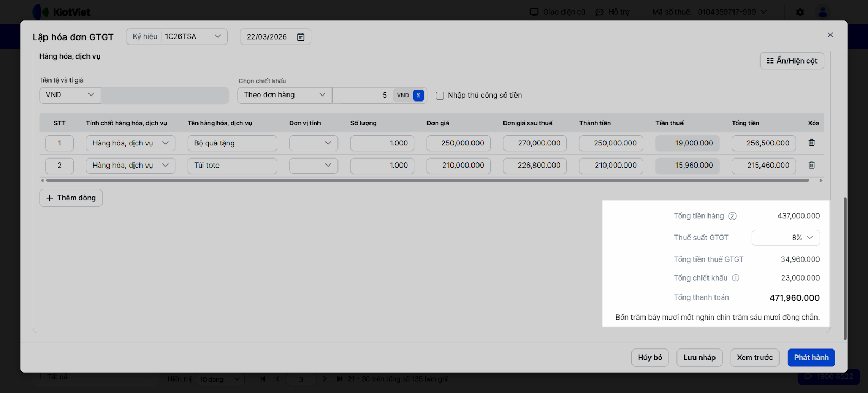Go to the first page of records

tap(263, 379)
